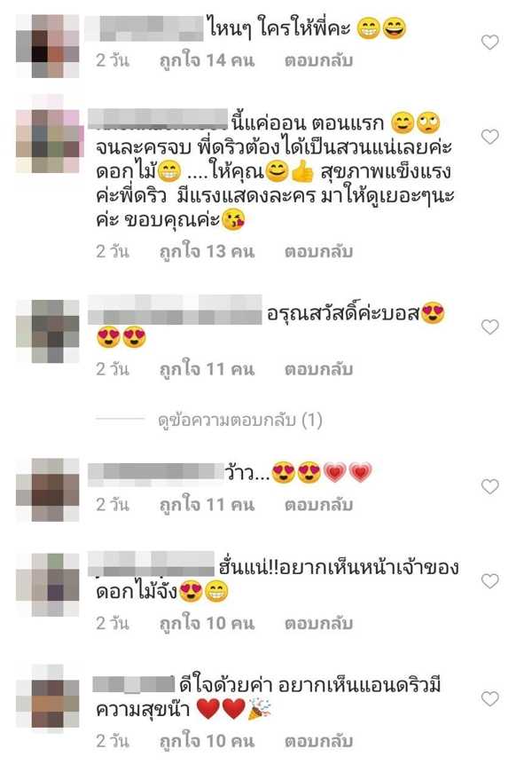Like the 'ฮั่นแน่!!อยากเห็นหน้าเจ้าของ' comment
Screen dimensions: 532x780
click(489, 580)
